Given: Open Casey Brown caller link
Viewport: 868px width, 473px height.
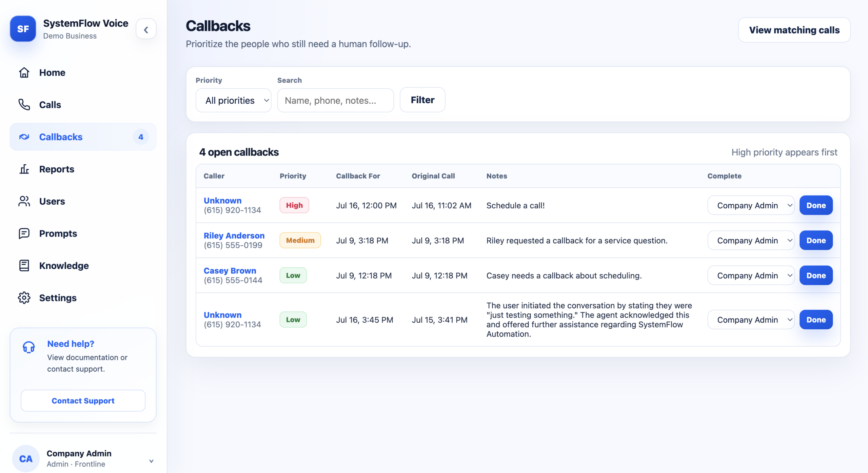Looking at the screenshot, I should [x=230, y=271].
